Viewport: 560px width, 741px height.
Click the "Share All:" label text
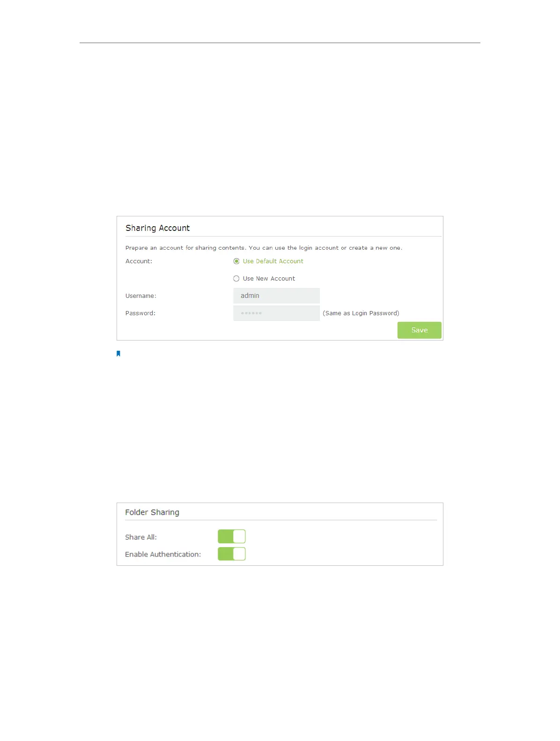(x=141, y=537)
